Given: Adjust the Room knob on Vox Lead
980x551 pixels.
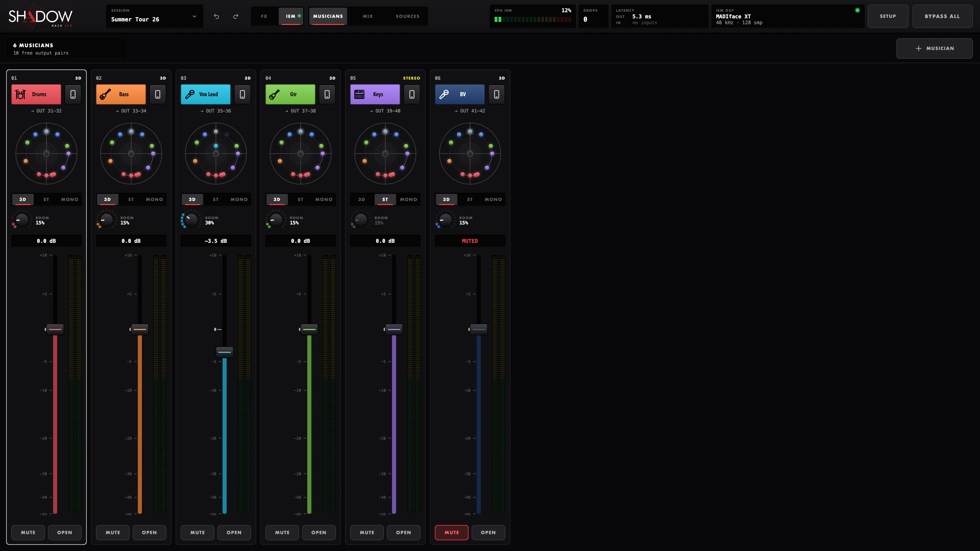Looking at the screenshot, I should point(191,220).
